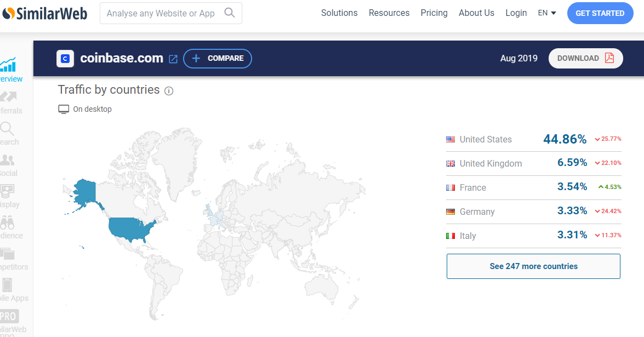Open the Overview sidebar section
The width and height of the screenshot is (644, 337).
10,70
